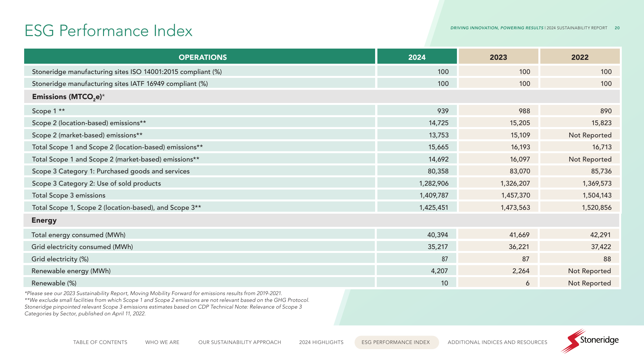644x362 pixels.
Task: Click the OPERATIONS table header
Action: tap(200, 57)
